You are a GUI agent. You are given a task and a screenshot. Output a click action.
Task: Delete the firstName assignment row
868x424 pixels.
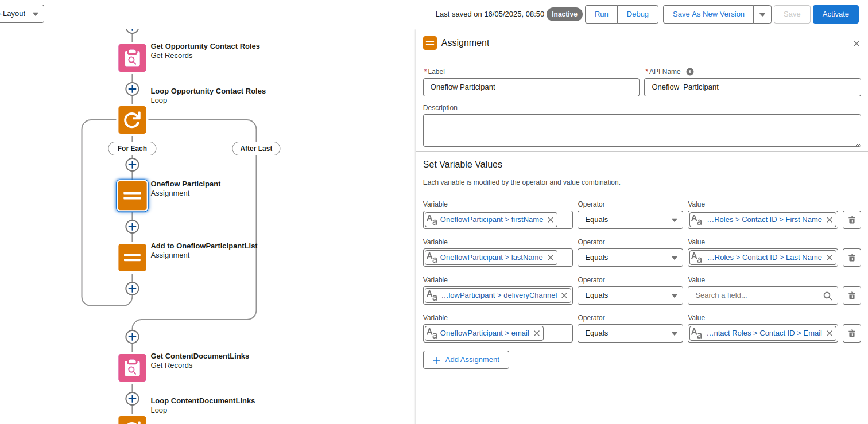[x=851, y=220]
